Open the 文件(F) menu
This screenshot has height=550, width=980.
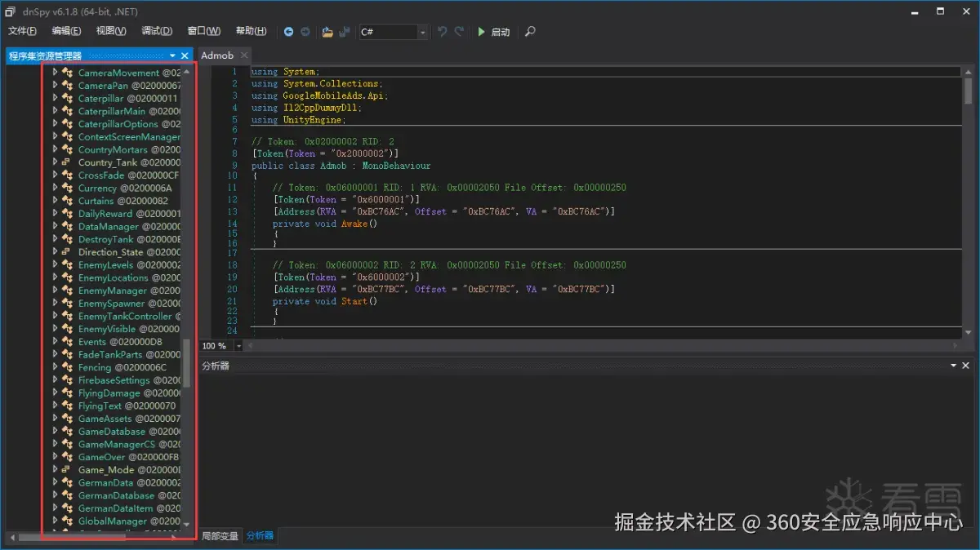click(x=22, y=31)
